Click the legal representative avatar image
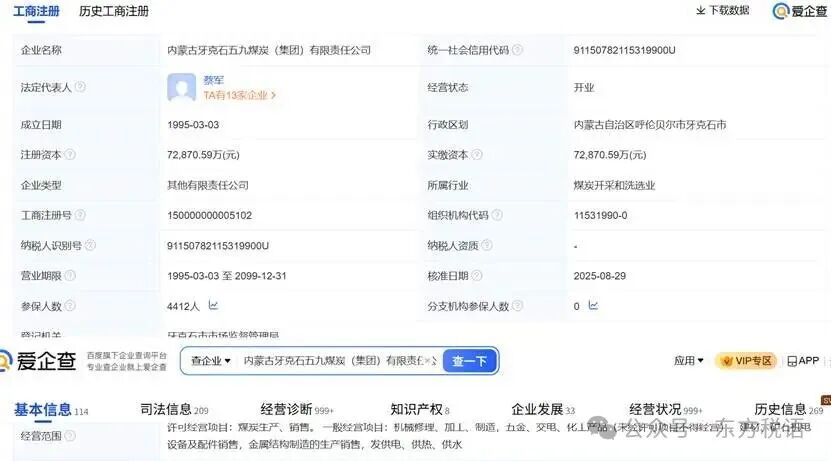This screenshot has width=831, height=461. pyautogui.click(x=181, y=88)
